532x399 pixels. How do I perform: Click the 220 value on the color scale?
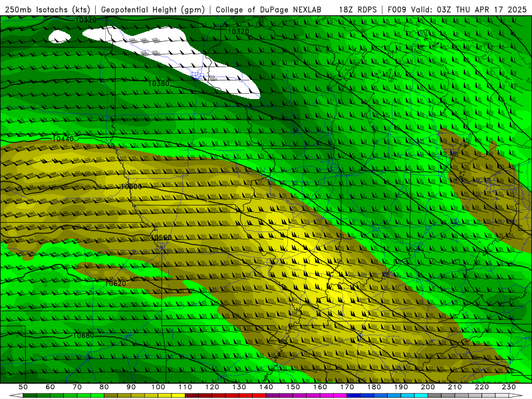(x=481, y=387)
